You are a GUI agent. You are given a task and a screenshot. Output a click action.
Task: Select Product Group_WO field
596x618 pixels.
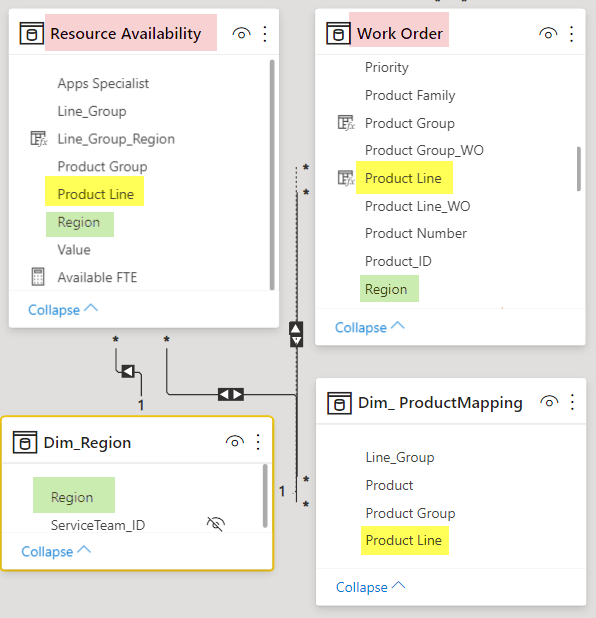coord(424,151)
